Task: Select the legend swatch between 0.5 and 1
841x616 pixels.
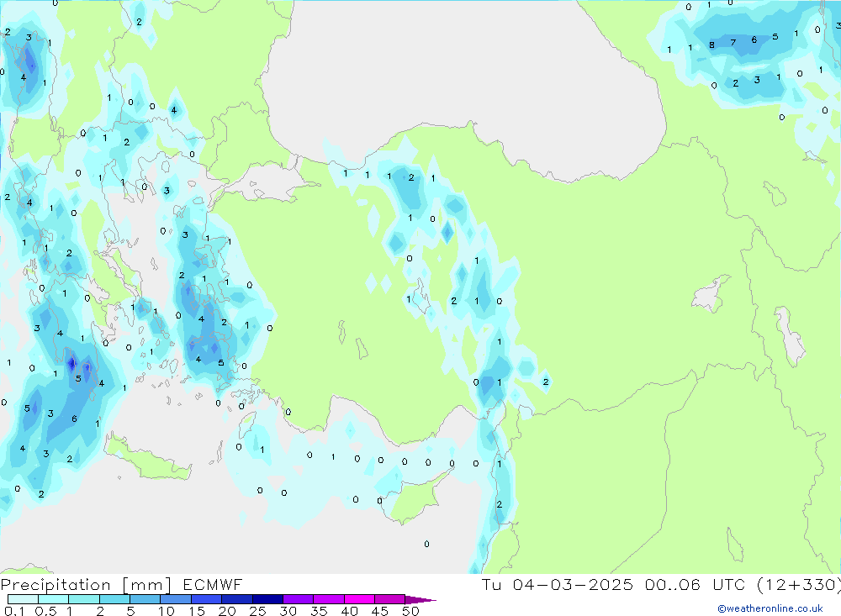Action: tap(54, 599)
